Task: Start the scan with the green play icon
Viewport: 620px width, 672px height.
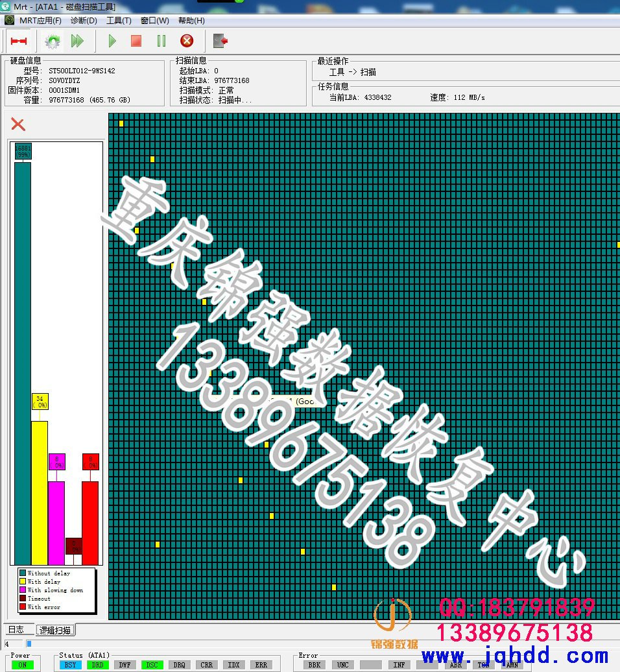Action: coord(112,41)
